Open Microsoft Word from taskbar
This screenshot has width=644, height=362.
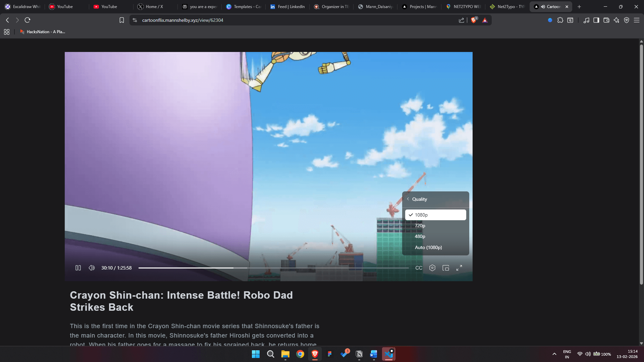click(x=374, y=354)
